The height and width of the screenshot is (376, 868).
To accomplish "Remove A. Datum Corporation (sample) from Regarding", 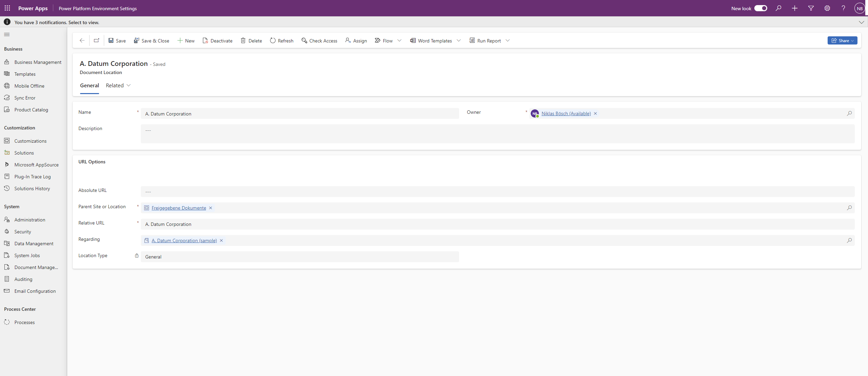I will (x=222, y=240).
